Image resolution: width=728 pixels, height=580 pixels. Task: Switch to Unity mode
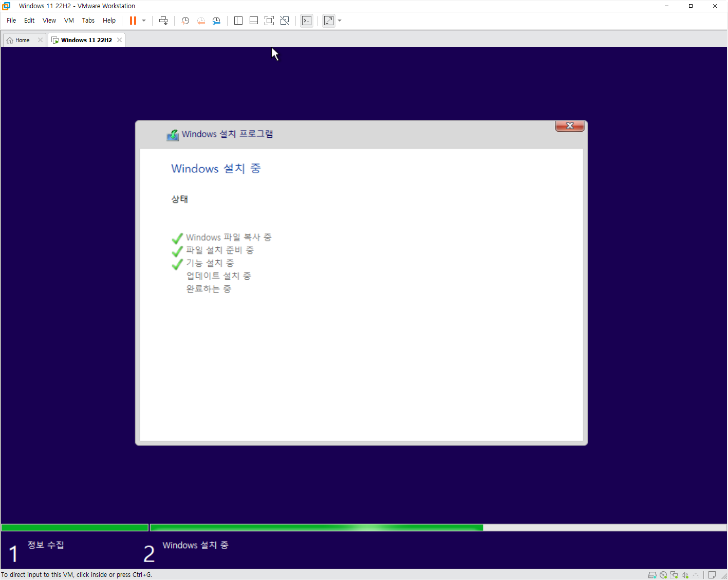coord(285,21)
